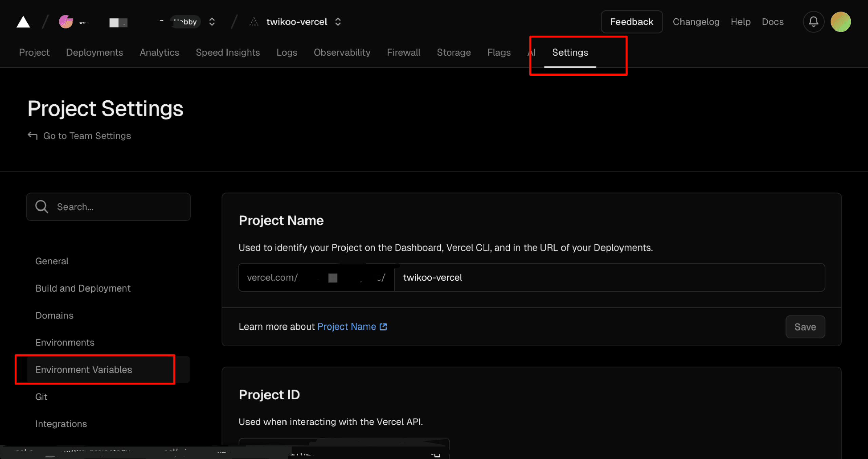Click the Hobby plan badge

185,22
